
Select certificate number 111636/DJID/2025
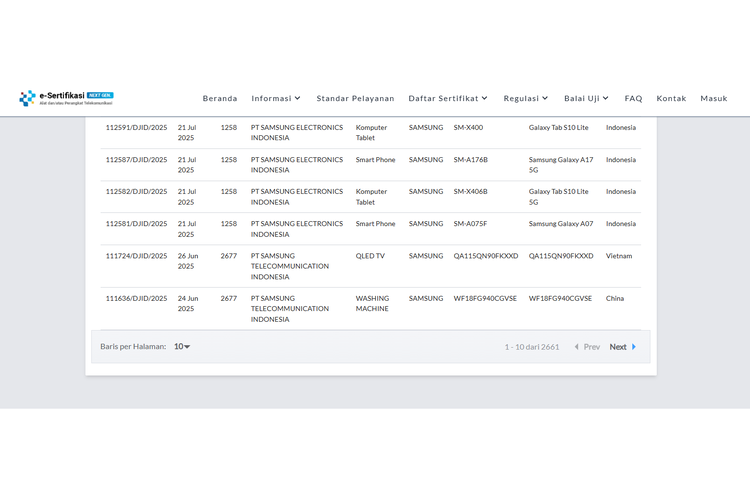click(136, 298)
